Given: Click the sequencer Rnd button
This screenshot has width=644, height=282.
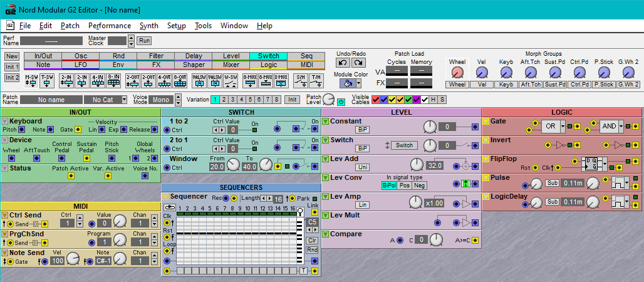Looking at the screenshot, I should [x=312, y=250].
